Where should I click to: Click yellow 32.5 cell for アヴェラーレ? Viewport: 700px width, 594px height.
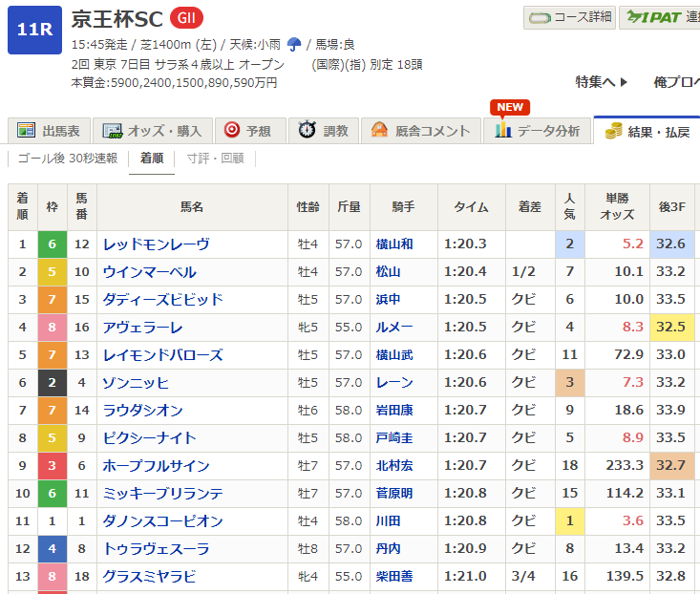tap(672, 328)
